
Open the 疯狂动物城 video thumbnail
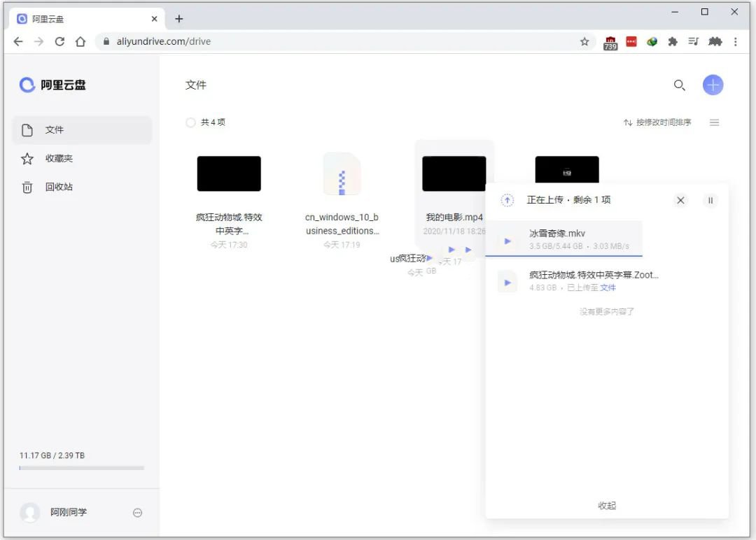click(x=229, y=173)
